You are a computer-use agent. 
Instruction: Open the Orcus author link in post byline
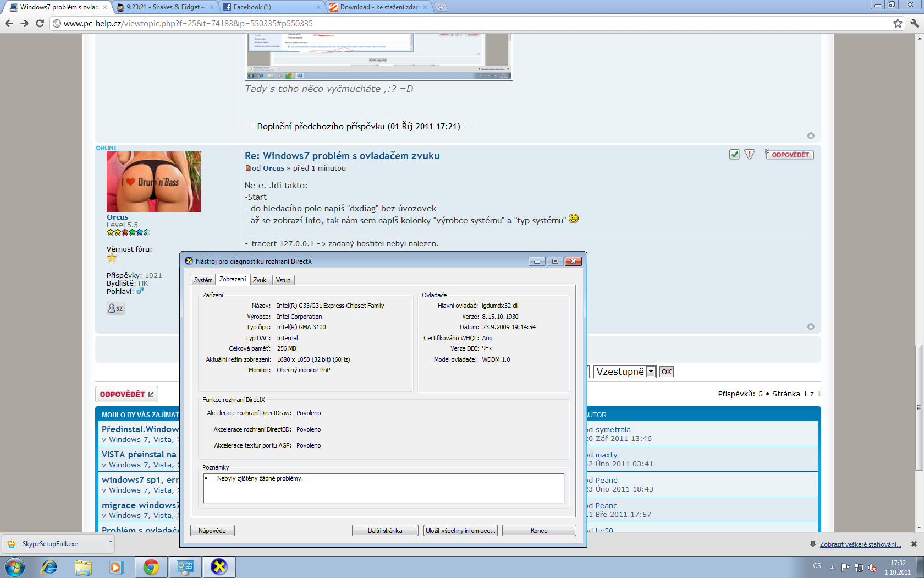click(x=273, y=168)
